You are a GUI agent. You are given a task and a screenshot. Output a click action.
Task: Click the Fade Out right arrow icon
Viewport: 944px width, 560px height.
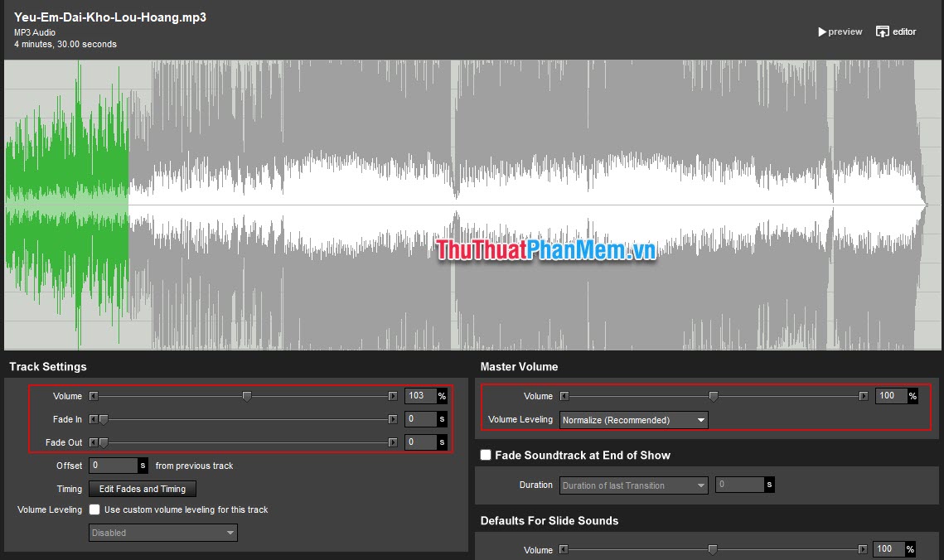394,442
